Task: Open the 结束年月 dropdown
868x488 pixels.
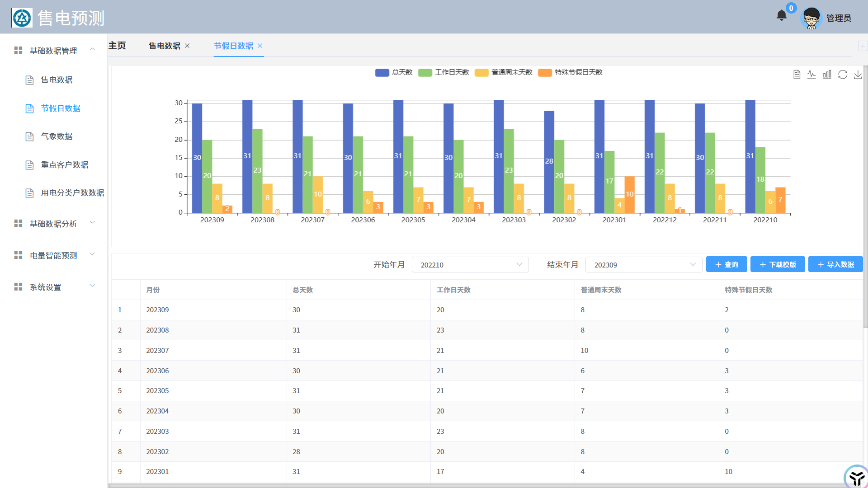Action: [643, 265]
